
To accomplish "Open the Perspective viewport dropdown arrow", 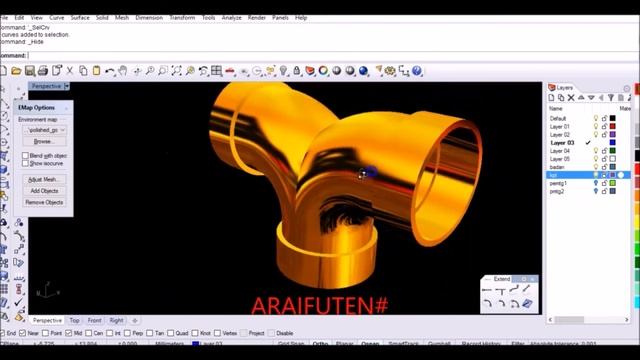I will coord(67,86).
